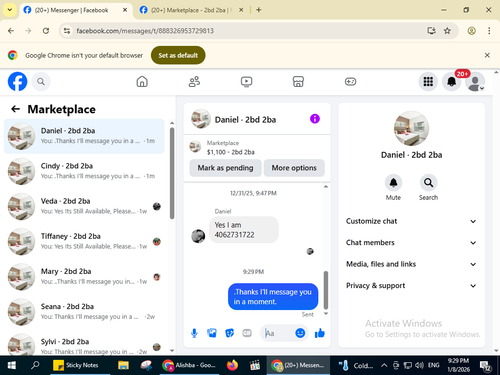Expand Media, files and links section

(x=411, y=264)
